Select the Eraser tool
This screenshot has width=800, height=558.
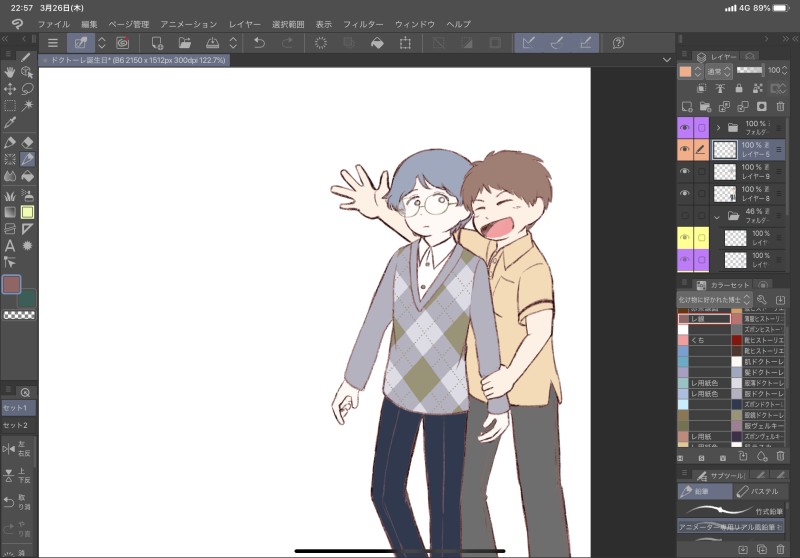[x=28, y=142]
